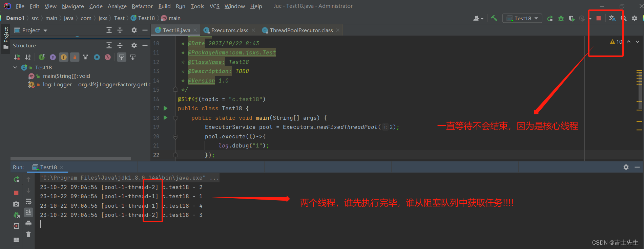Toggle sort alphabetically in Structure
Screen dimensions: 644x249
pyautogui.click(x=28, y=57)
